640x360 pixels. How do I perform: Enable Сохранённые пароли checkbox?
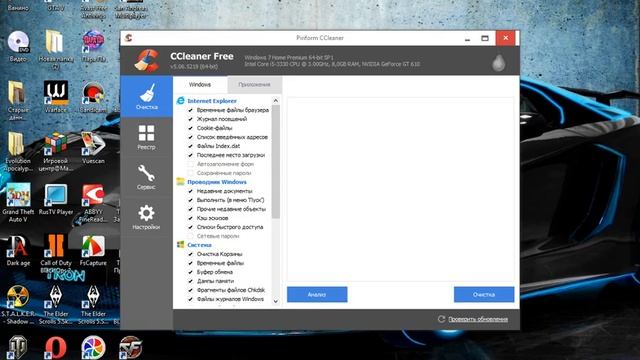(x=191, y=173)
